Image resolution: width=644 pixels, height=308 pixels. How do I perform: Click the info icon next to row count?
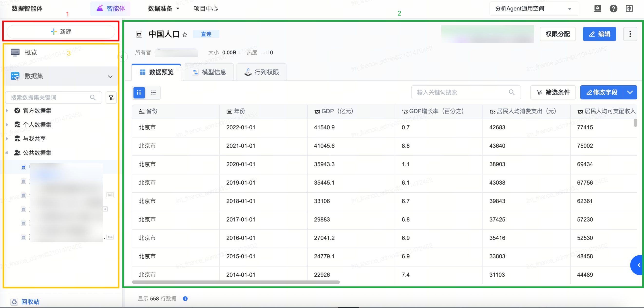click(185, 298)
